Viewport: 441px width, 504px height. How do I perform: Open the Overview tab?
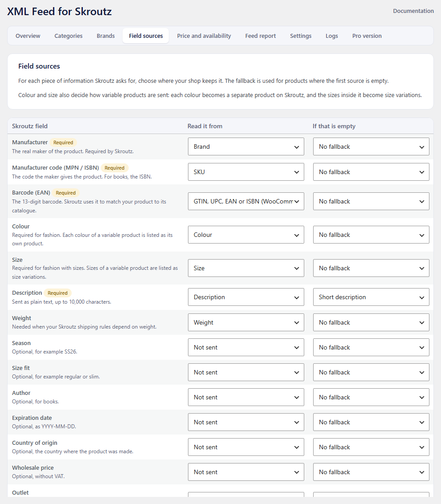point(28,36)
